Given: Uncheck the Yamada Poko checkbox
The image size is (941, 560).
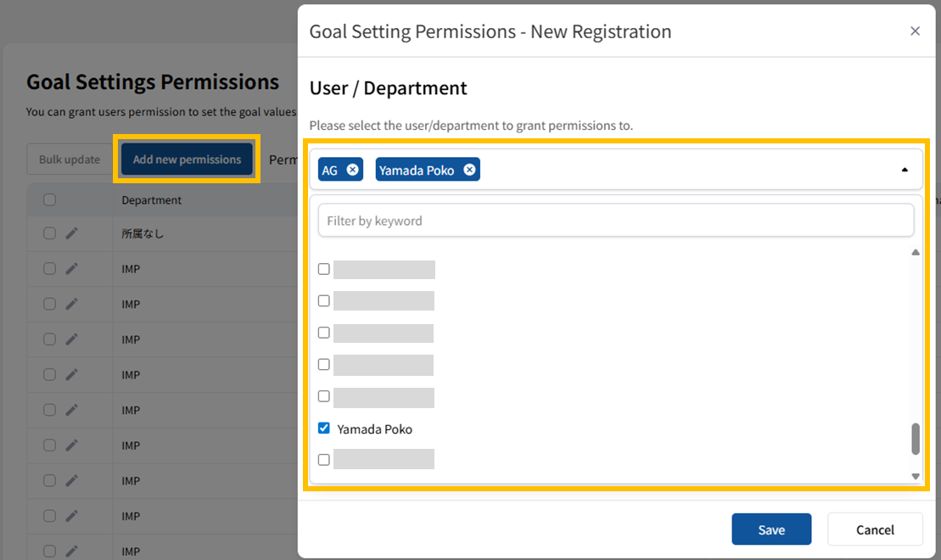Looking at the screenshot, I should 323,428.
